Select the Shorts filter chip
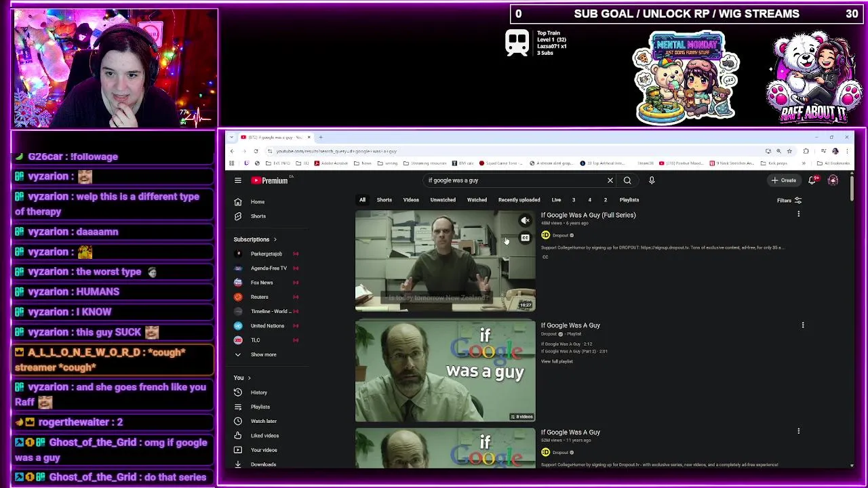 384,200
